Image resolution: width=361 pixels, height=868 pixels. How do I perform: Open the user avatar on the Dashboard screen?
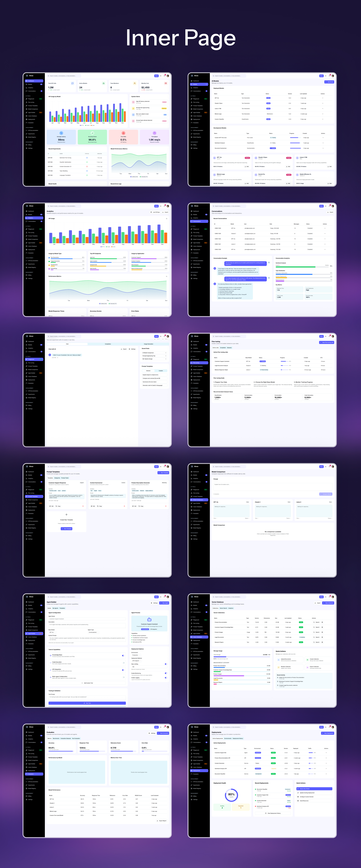pos(168,76)
